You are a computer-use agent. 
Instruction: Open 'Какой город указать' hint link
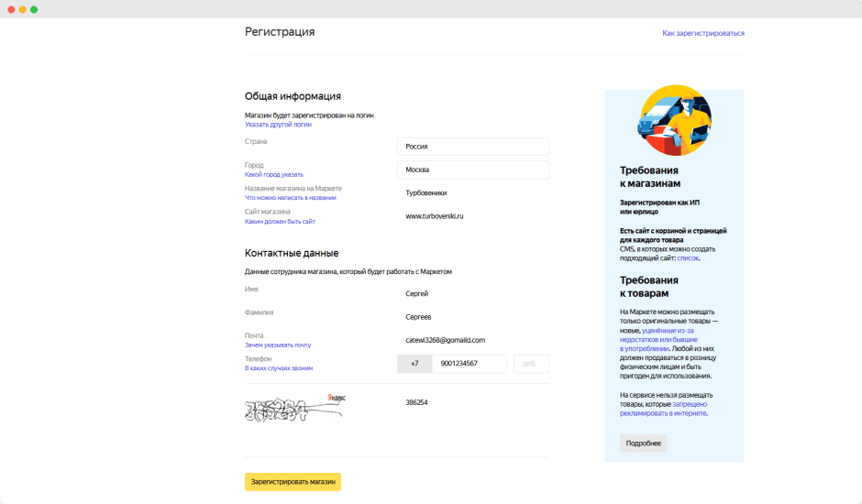[x=274, y=175]
